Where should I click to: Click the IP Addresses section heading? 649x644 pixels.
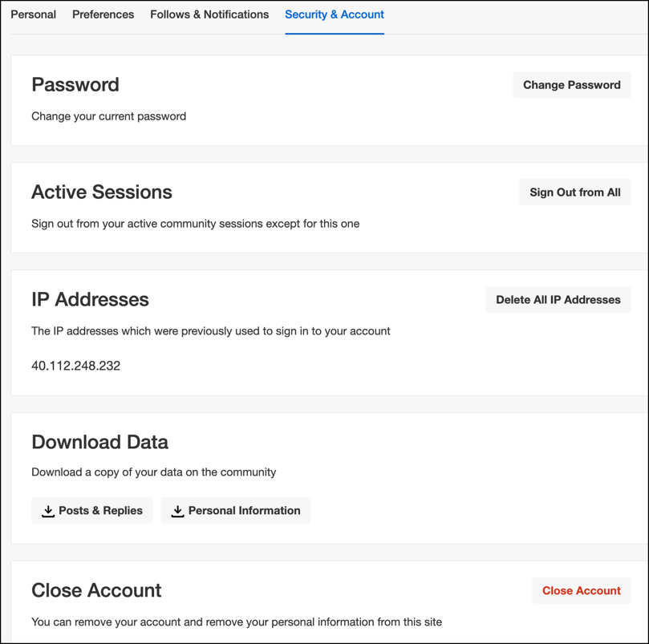[x=90, y=300]
